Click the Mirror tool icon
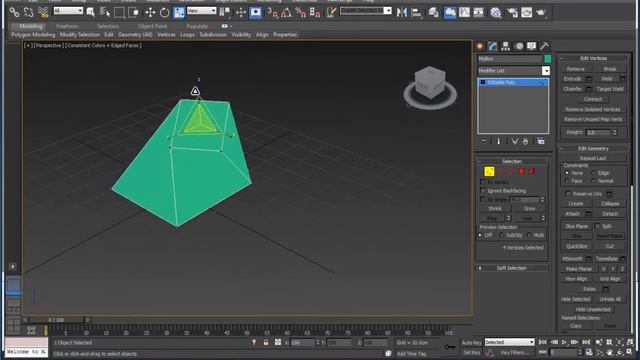The width and height of the screenshot is (640, 360). (402, 12)
